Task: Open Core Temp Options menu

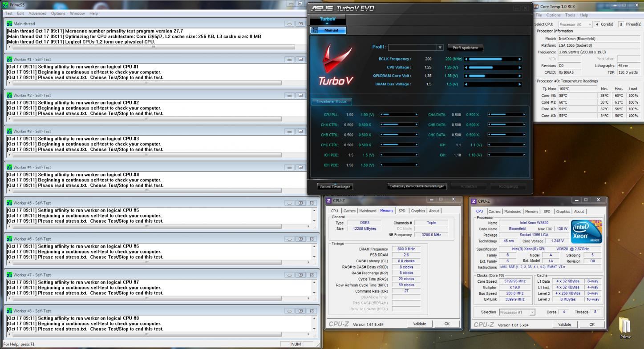Action: click(x=553, y=15)
